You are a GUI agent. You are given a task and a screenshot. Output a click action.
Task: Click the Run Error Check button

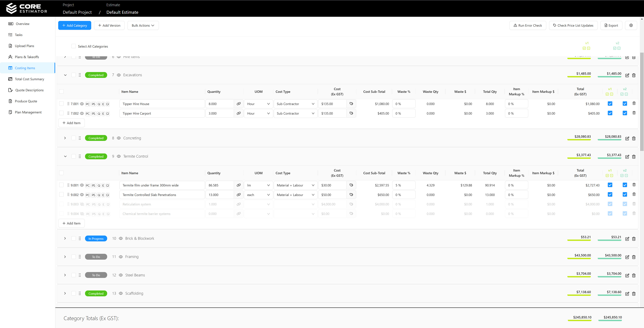[x=527, y=25]
